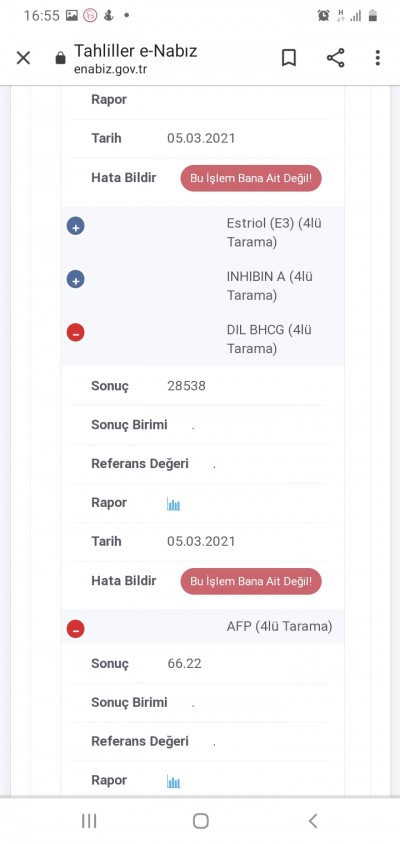The width and height of the screenshot is (400, 844).
Task: Tap Android home button
Action: (200, 821)
